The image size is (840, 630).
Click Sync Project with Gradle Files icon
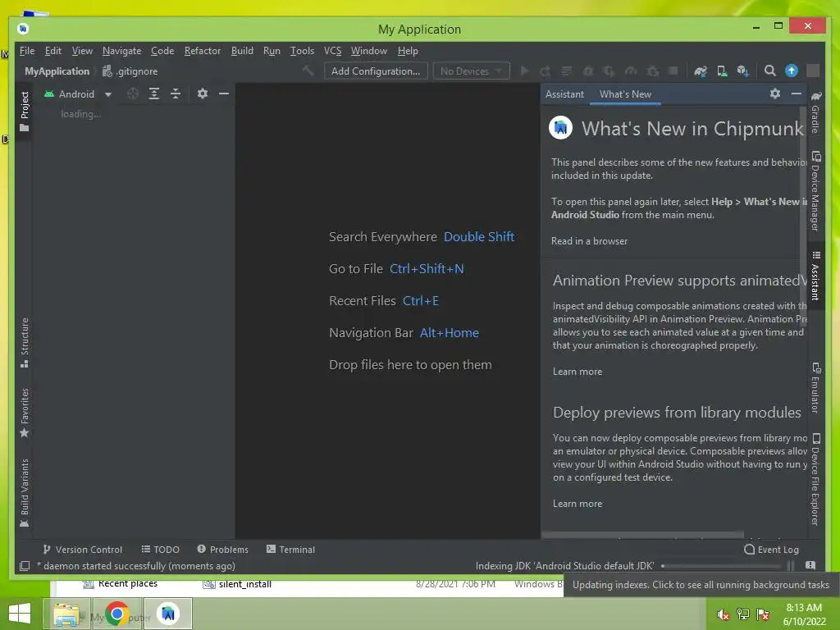click(x=701, y=71)
